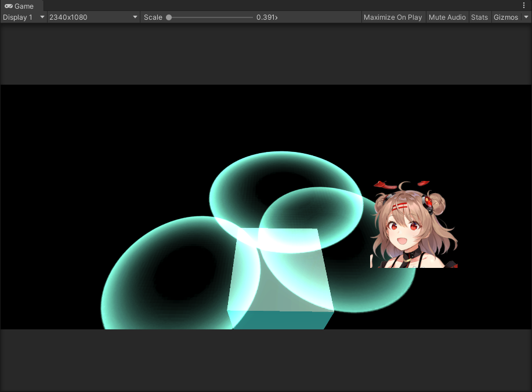Toggle the Stats overlay
Viewport: 532px width, 392px height.
pos(479,17)
